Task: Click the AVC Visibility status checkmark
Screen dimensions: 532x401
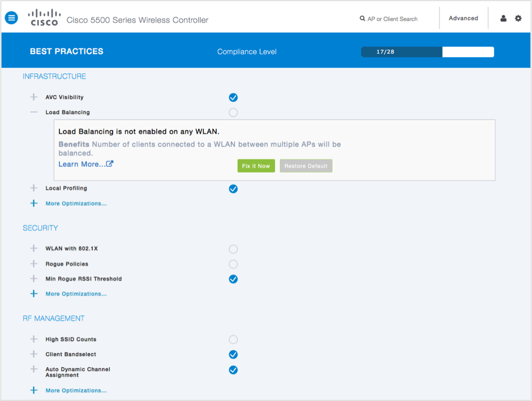Action: pos(233,97)
